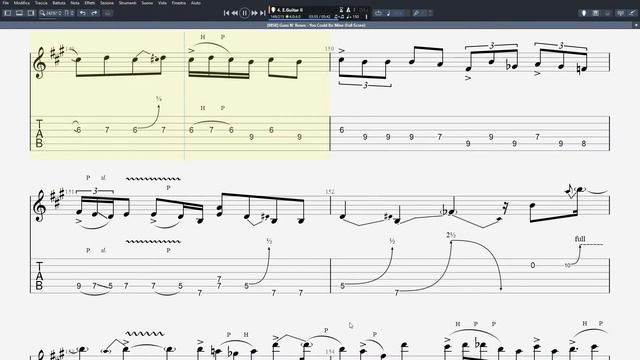This screenshot has width=640, height=360.
Task: Open the tuner meter icon
Action: coord(620,13)
